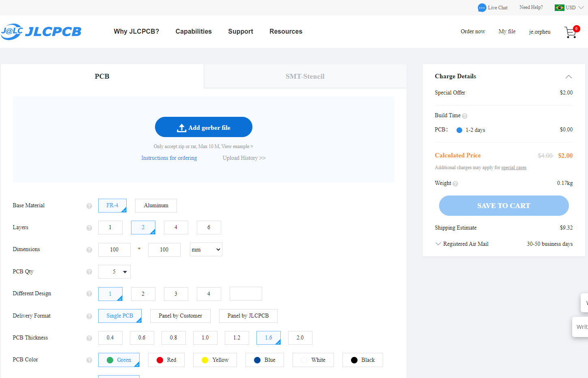Screen dimensions: 588x378
Task: Open Upload History link
Action: point(244,158)
